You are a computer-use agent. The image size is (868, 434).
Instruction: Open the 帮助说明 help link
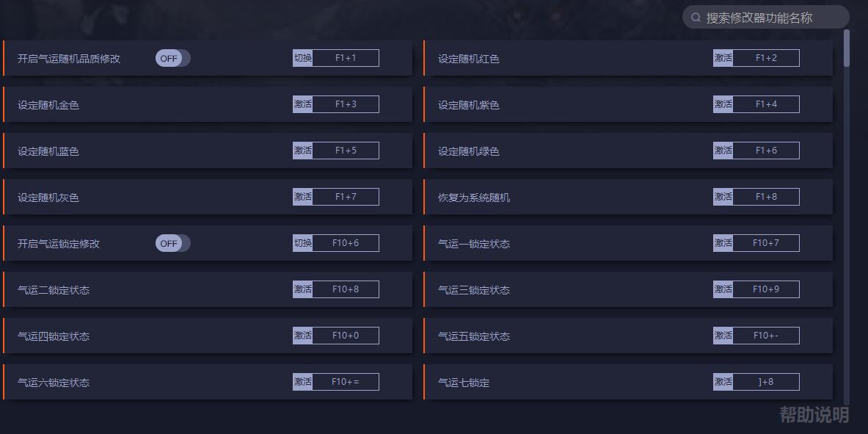(814, 415)
